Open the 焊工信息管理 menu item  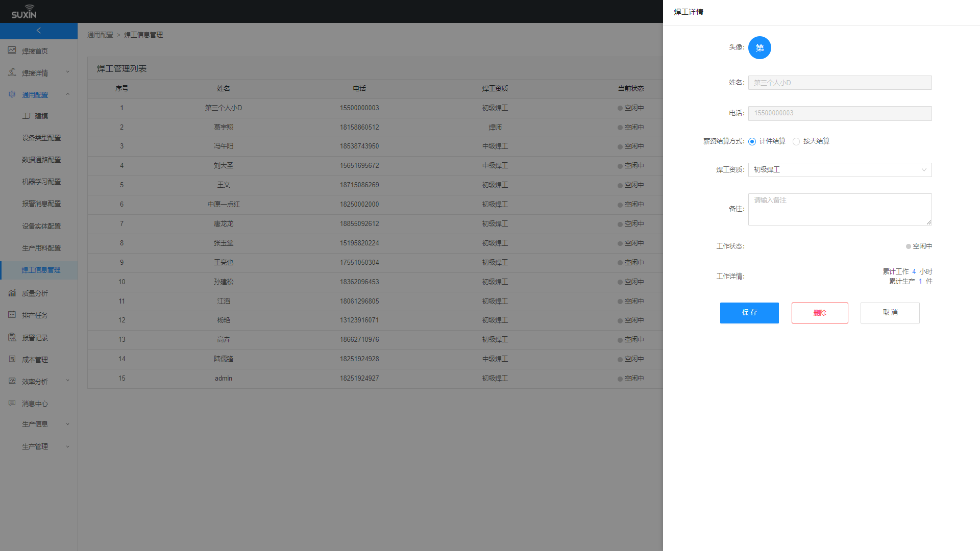41,270
